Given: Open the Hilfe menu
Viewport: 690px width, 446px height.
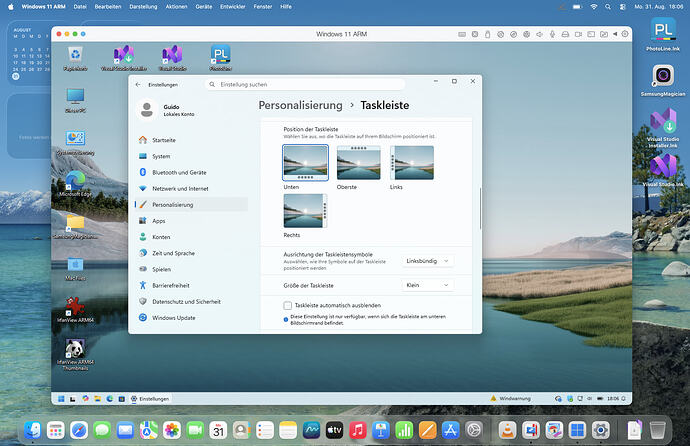Looking at the screenshot, I should (286, 7).
